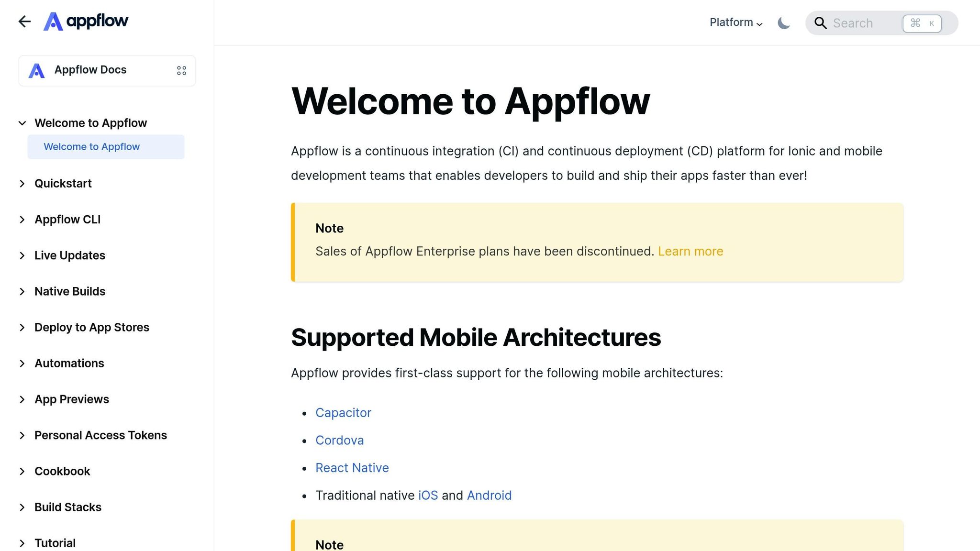
Task: Follow the Capacitor link
Action: pyautogui.click(x=343, y=413)
